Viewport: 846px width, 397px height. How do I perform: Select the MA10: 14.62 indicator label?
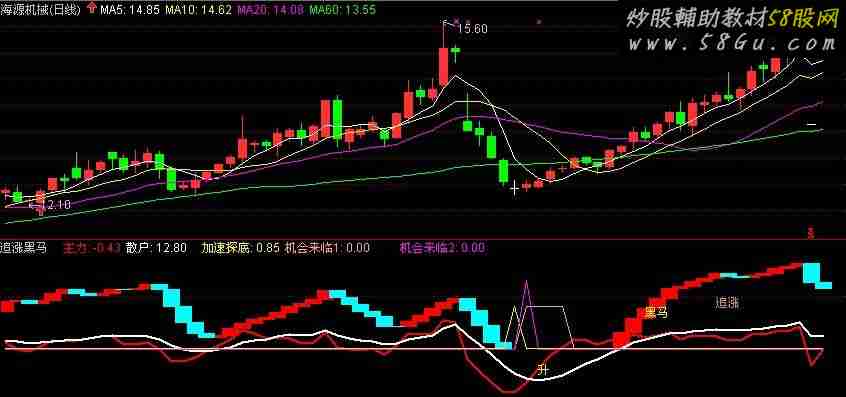tap(199, 10)
